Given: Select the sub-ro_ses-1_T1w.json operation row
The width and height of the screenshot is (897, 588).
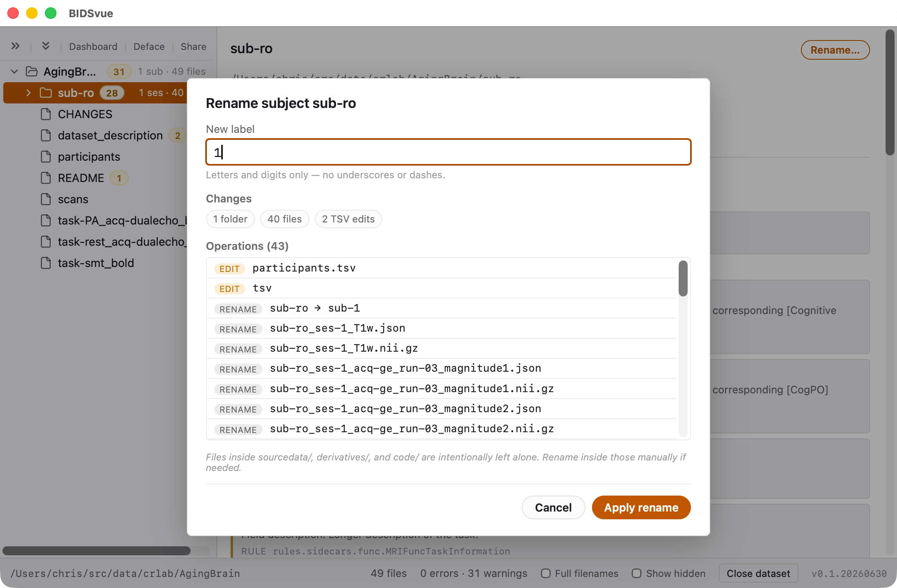Looking at the screenshot, I should (x=442, y=328).
